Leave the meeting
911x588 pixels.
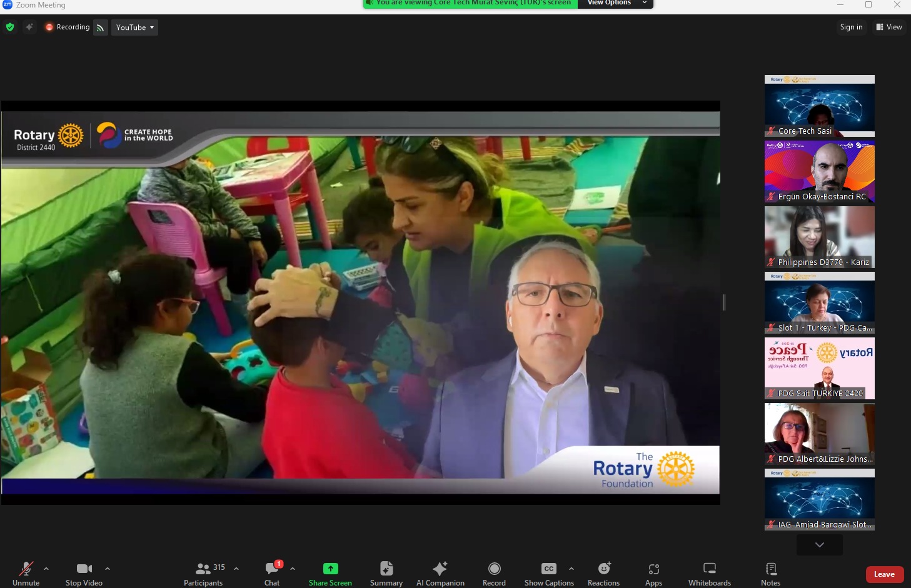click(x=884, y=574)
